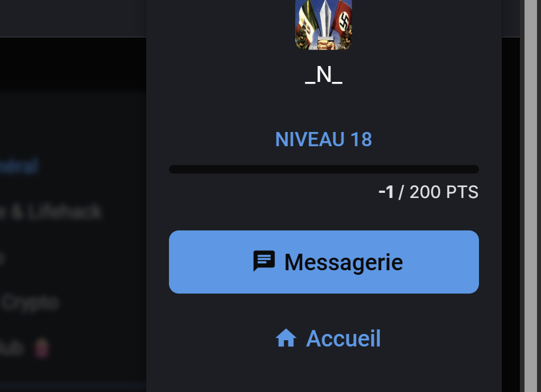Select the blurred blue highlighted sidebar item
541x392 pixels.
(x=19, y=166)
